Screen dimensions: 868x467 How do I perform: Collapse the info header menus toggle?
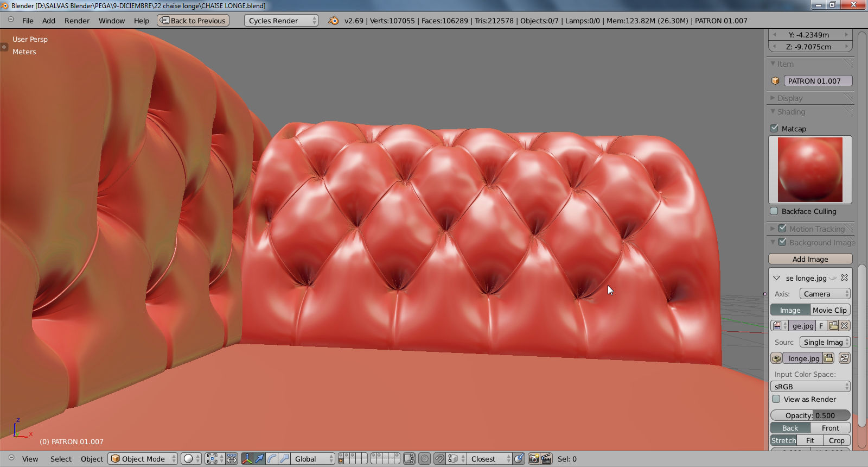[11, 20]
